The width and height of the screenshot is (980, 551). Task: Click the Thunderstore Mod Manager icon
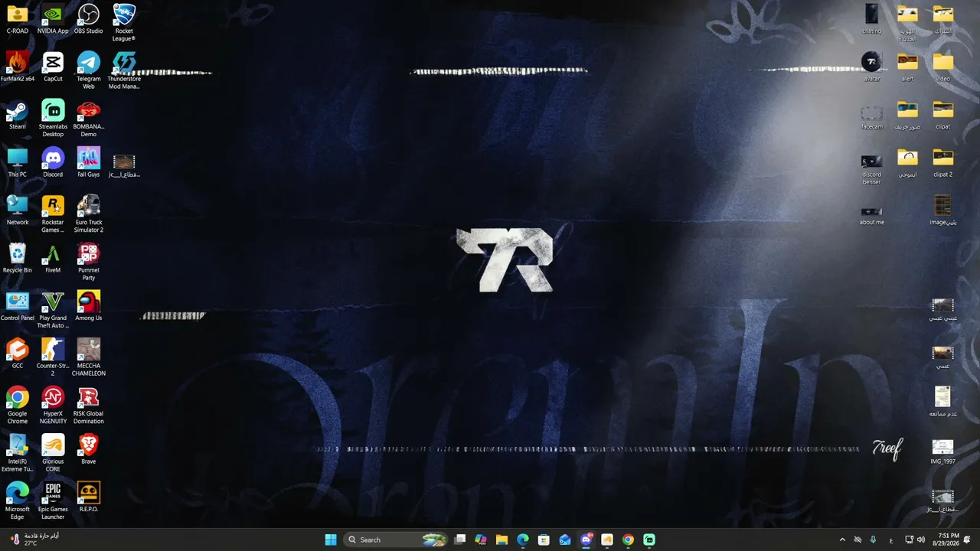click(124, 70)
